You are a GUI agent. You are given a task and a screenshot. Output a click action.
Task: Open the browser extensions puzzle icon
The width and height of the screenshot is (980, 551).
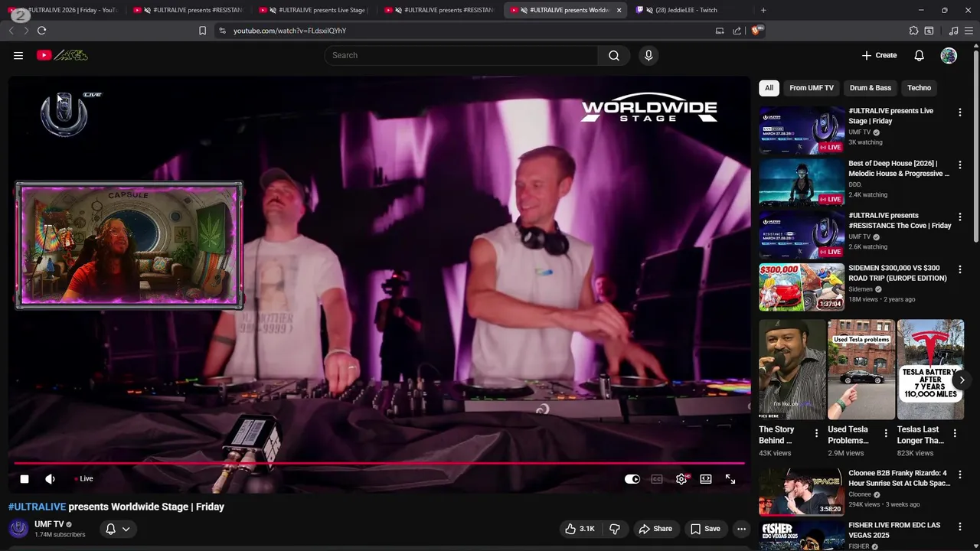[x=913, y=31]
